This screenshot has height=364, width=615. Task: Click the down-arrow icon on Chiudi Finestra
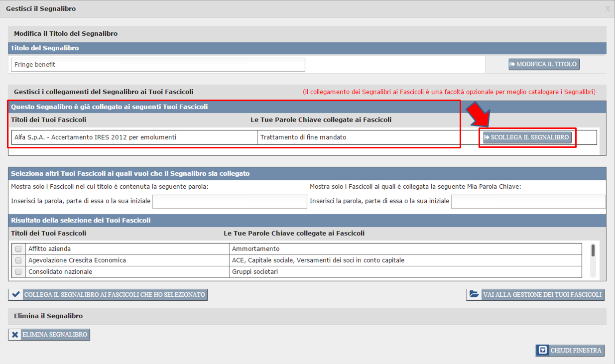tap(543, 351)
